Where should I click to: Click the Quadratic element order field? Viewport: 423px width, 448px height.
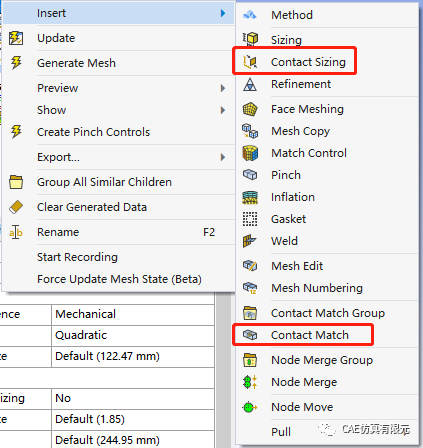[133, 335]
